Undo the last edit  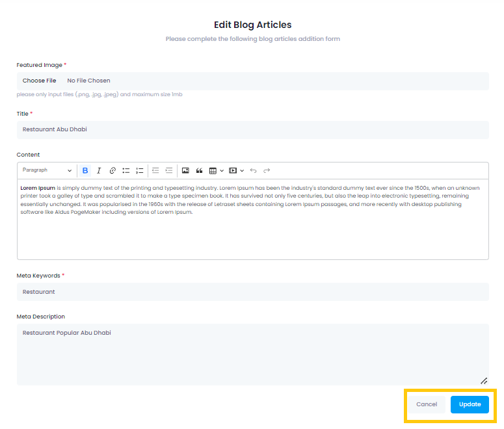point(253,170)
